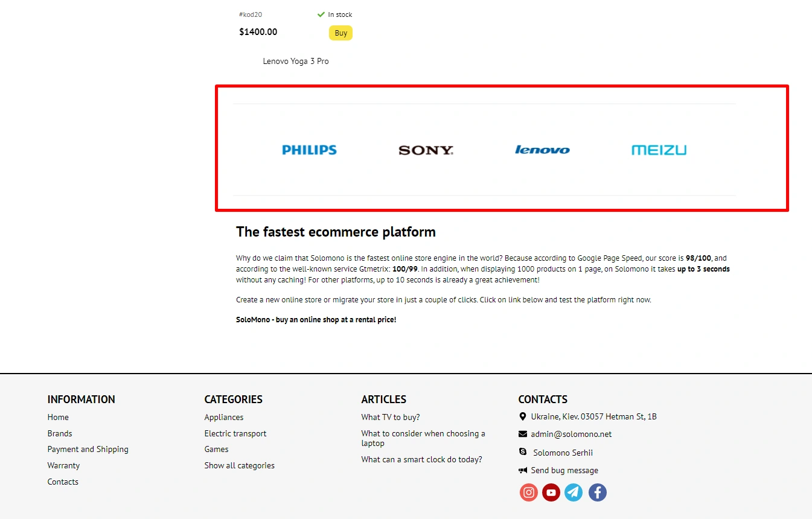Image resolution: width=812 pixels, height=519 pixels.
Task: Open the Telegram social icon
Action: pyautogui.click(x=574, y=492)
